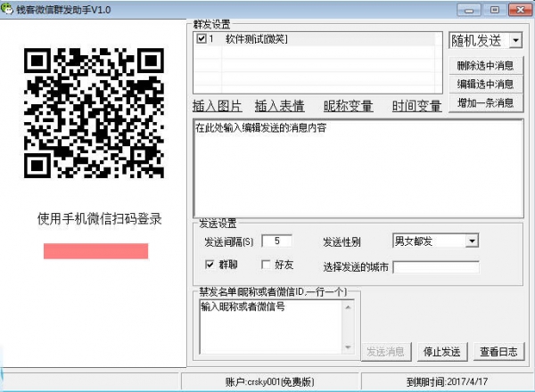Click the 查看日志 button
The image size is (535, 392).
coord(498,351)
